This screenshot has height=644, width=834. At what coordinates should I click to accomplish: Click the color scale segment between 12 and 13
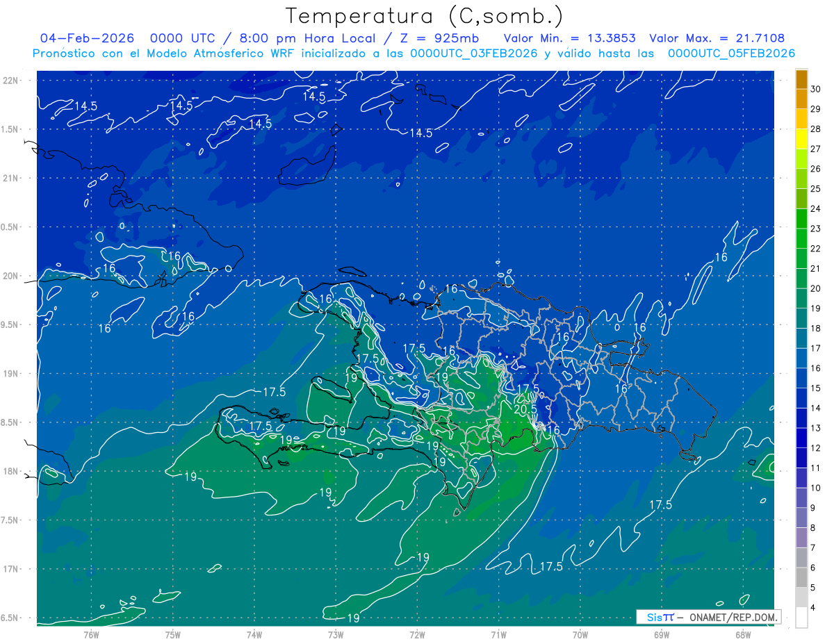point(801,438)
